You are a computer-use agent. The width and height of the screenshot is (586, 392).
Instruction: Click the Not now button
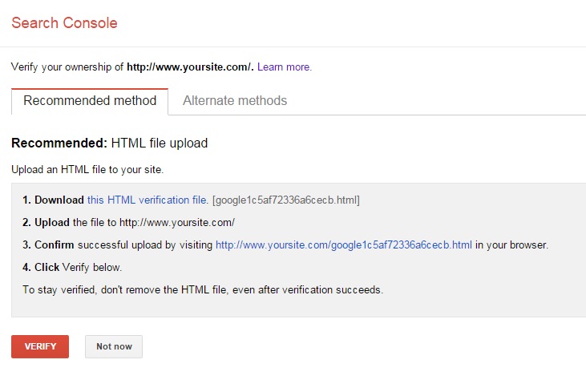[x=114, y=346]
